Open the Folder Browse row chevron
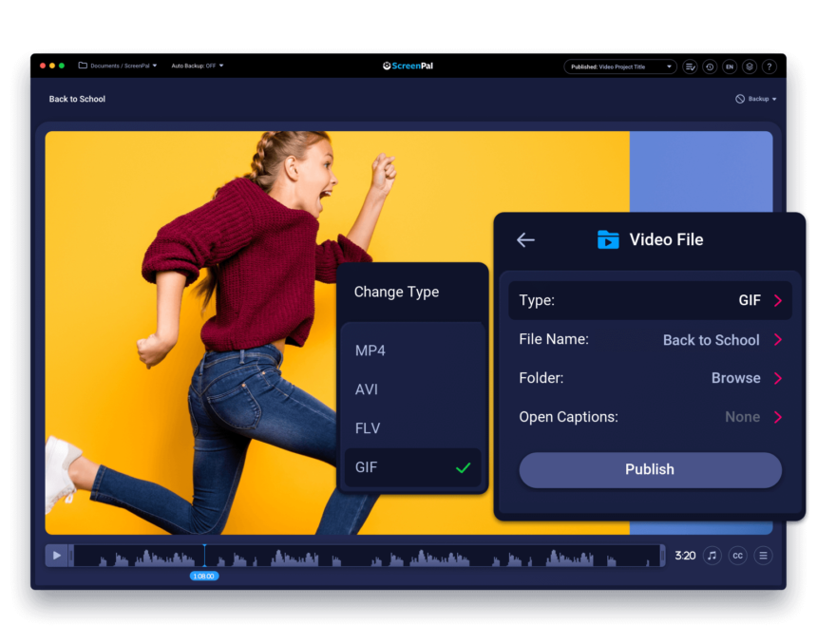The image size is (817, 644). (x=777, y=378)
